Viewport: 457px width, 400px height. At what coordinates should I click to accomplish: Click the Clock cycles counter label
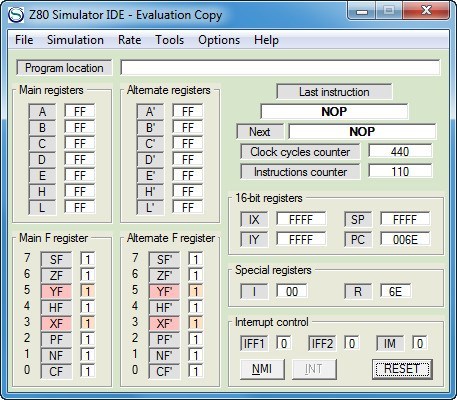[x=300, y=152]
